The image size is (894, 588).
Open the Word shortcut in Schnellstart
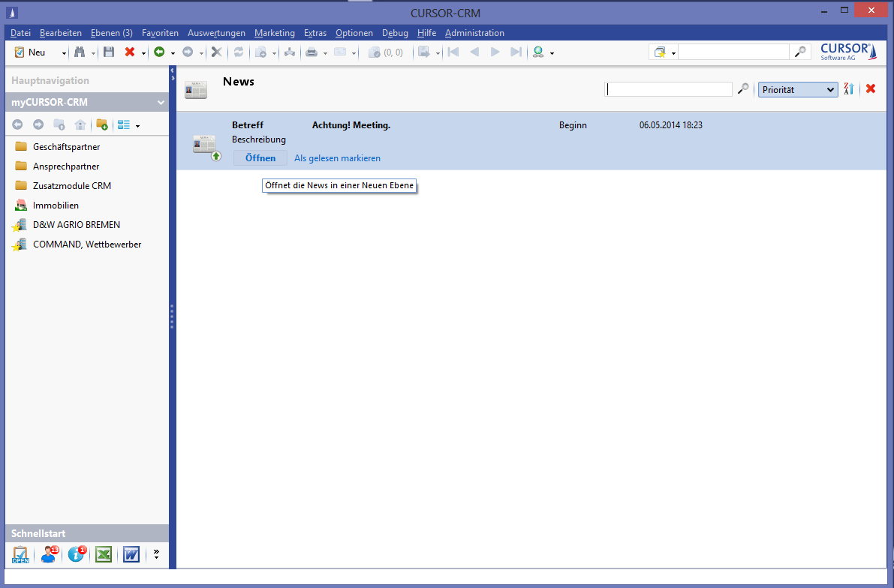[x=131, y=554]
